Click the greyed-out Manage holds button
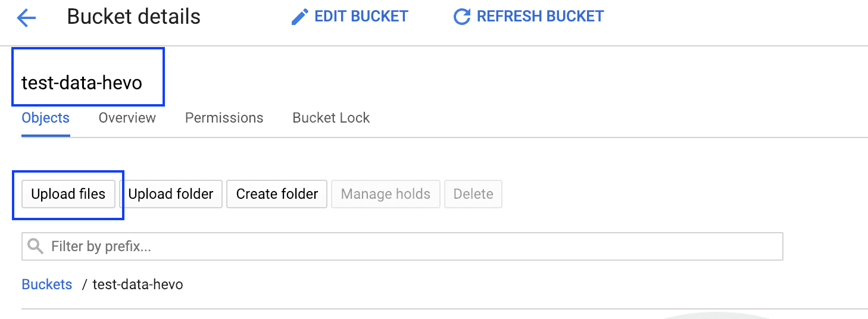The image size is (868, 319). 386,194
